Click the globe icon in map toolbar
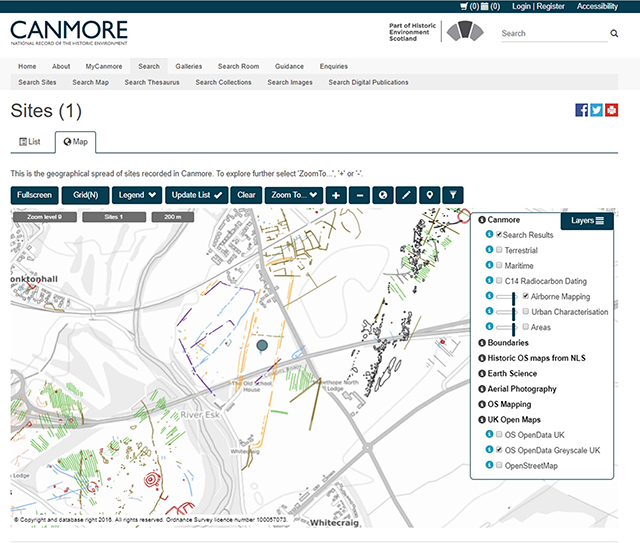The image size is (640, 543). click(384, 194)
